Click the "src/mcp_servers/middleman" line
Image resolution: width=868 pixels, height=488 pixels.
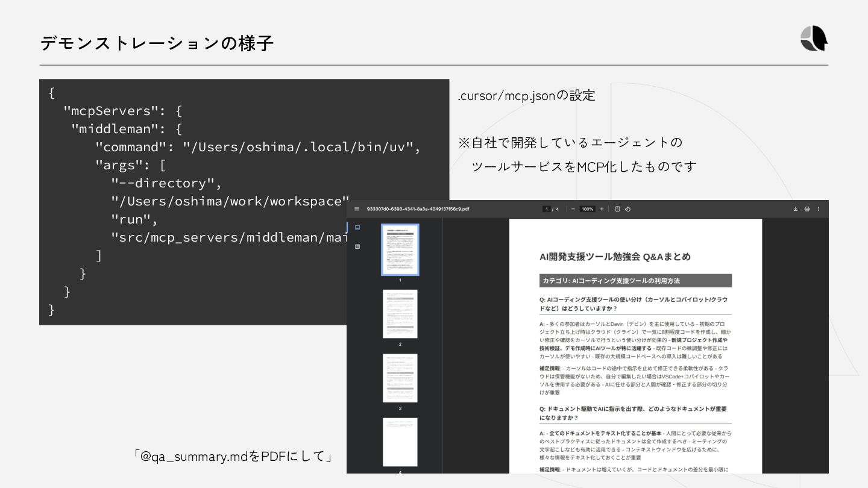point(228,237)
